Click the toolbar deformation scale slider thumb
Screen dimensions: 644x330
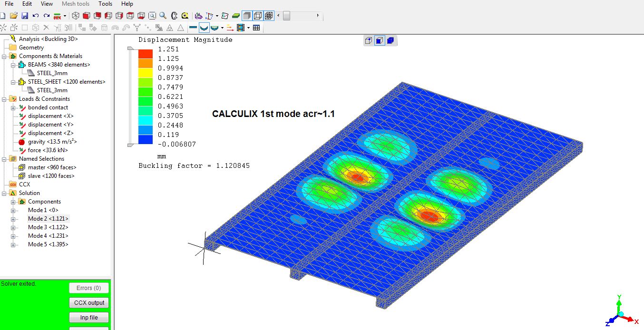tap(286, 16)
